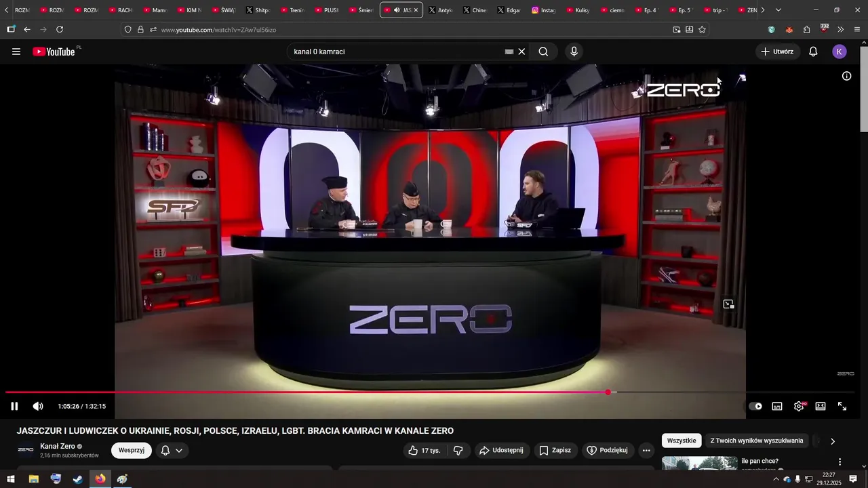Turn on video subtitles
Image resolution: width=868 pixels, height=488 pixels.
click(x=777, y=406)
